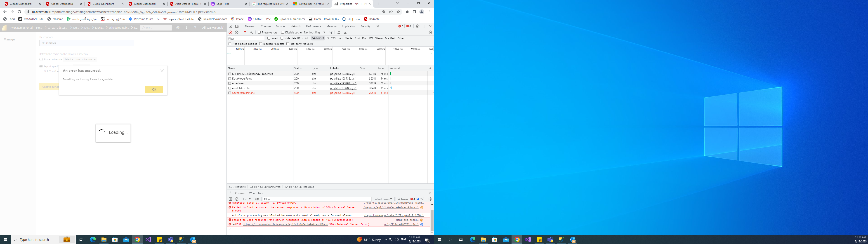Screen dimensions: 868x244
Task: Open Network panel settings gear
Action: point(430,32)
